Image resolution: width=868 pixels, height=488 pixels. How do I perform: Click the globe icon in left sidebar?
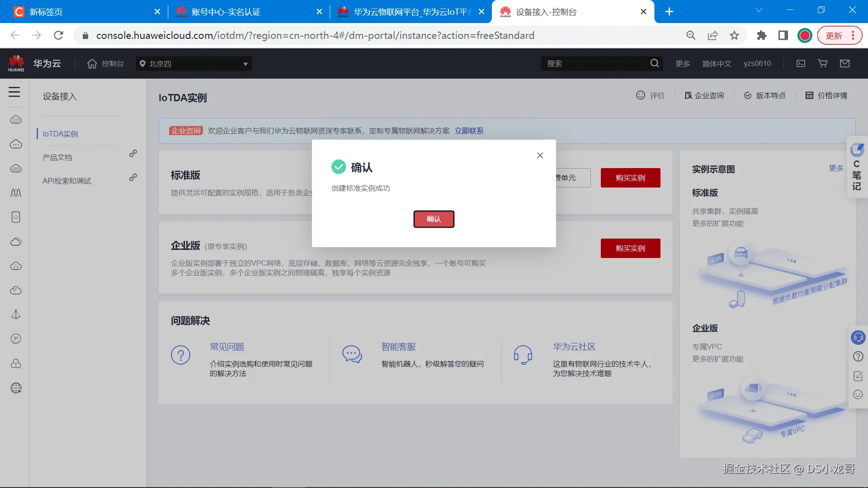tap(16, 388)
